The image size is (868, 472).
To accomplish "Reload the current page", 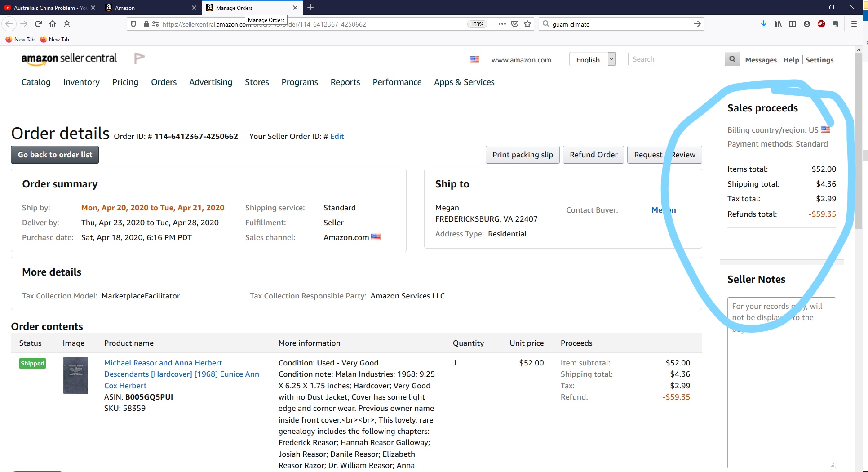I will 38,24.
